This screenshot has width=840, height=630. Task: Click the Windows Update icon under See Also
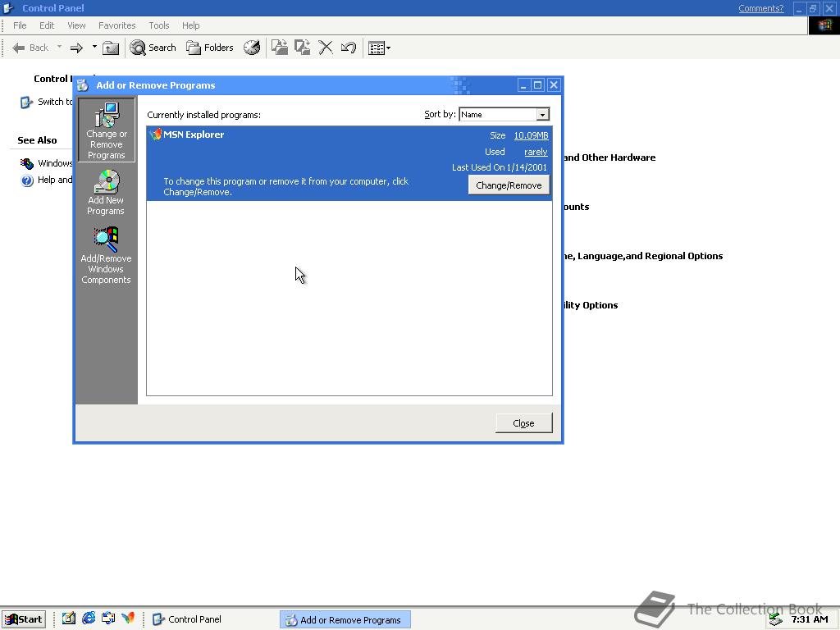pos(27,163)
